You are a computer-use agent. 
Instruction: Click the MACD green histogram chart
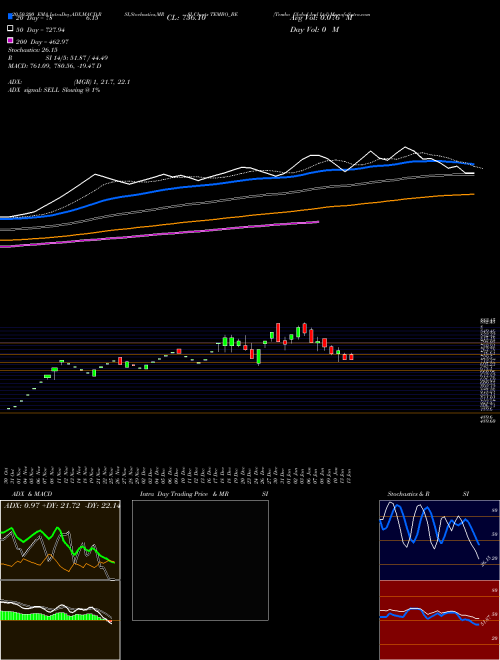60,620
